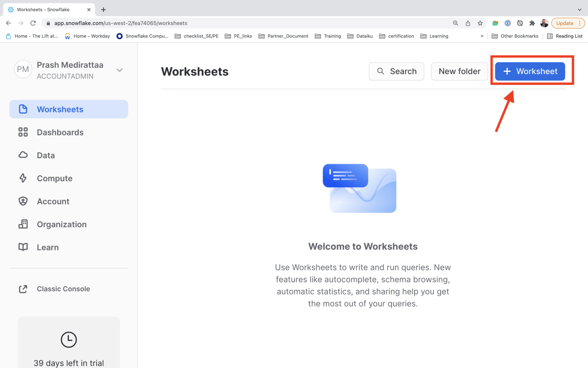The height and width of the screenshot is (368, 588).
Task: Open the Snowflake Compu... bookmark
Action: click(x=142, y=36)
